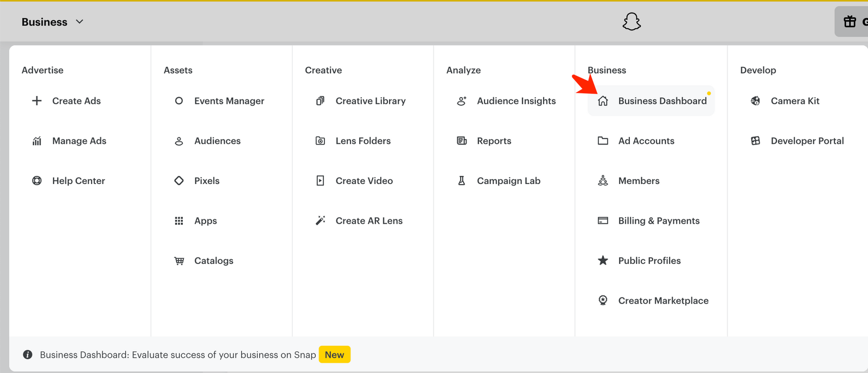The image size is (868, 373).
Task: Collapse the Business menu chevron
Action: pos(80,22)
